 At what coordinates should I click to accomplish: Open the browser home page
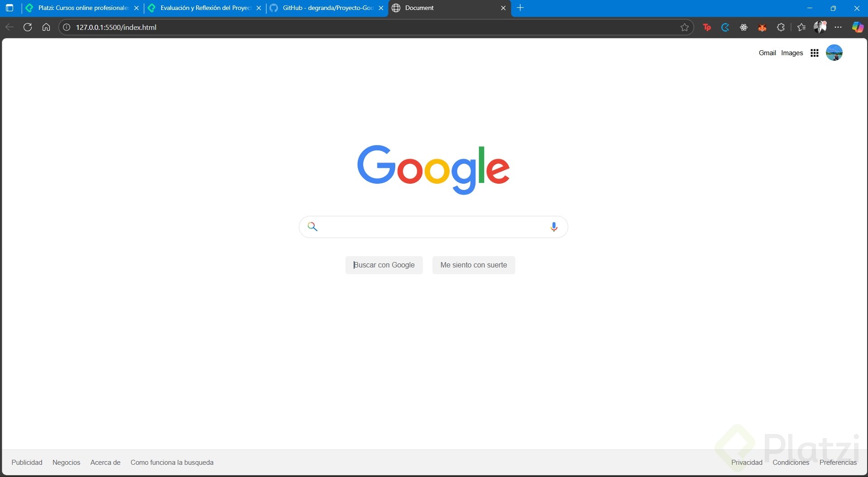tap(46, 27)
